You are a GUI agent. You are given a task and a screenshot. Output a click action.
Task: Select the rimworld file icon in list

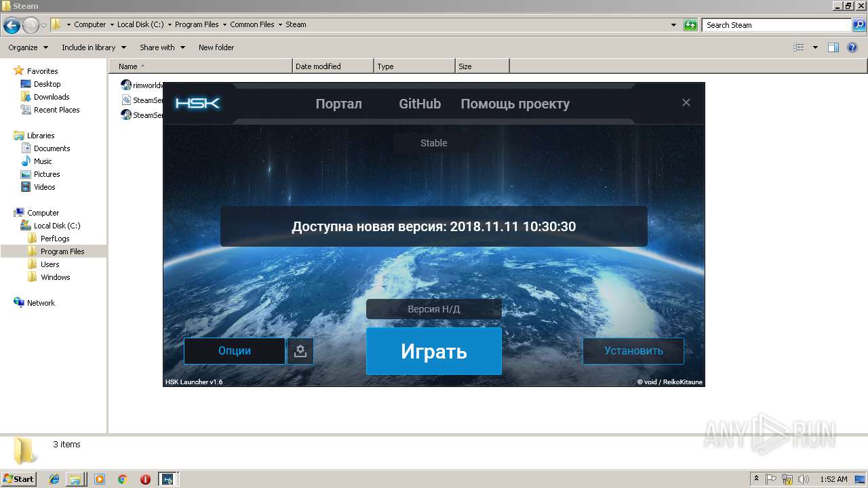point(126,85)
